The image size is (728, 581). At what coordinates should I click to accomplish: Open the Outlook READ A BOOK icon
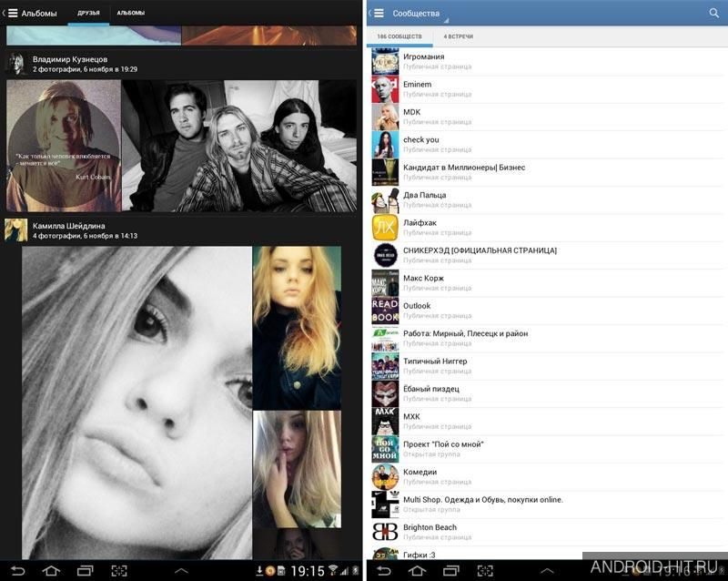[385, 311]
